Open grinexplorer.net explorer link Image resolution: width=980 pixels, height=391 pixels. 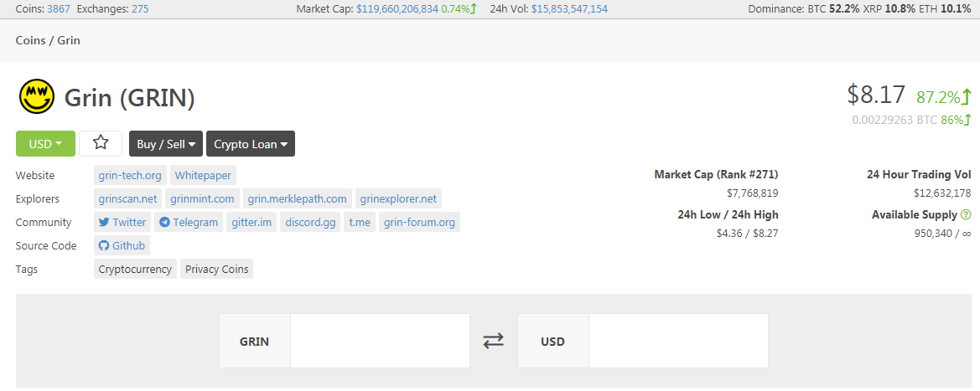tap(399, 198)
